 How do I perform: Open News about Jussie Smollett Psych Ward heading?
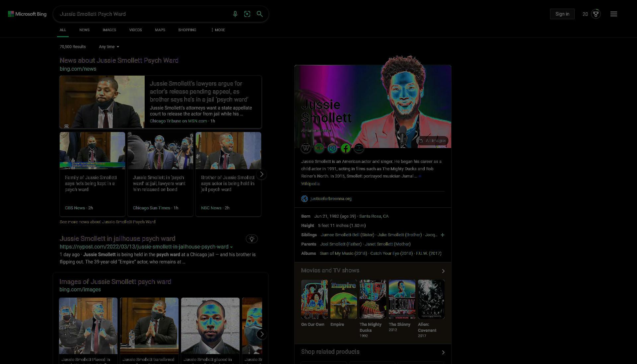pyautogui.click(x=119, y=60)
